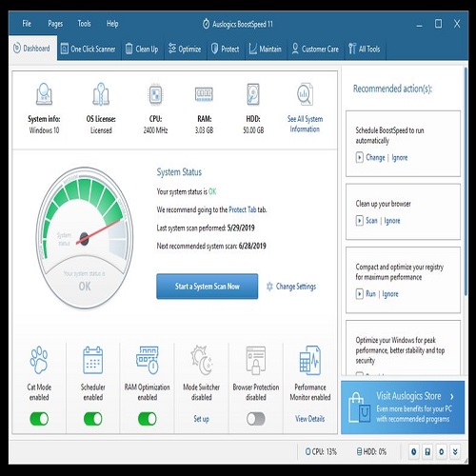
Task: Click the RAM module icon
Action: pos(204,94)
